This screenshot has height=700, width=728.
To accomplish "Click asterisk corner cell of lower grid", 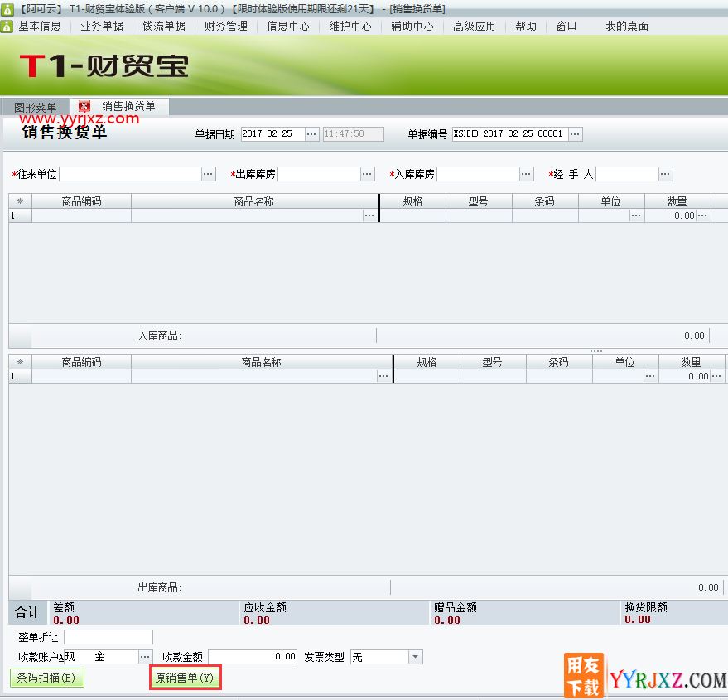I will pyautogui.click(x=20, y=362).
